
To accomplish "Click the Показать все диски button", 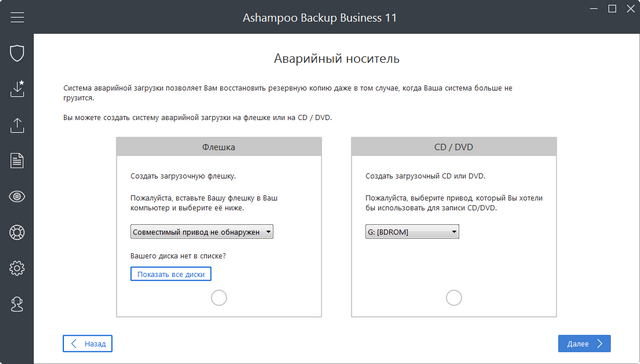I will click(x=171, y=274).
